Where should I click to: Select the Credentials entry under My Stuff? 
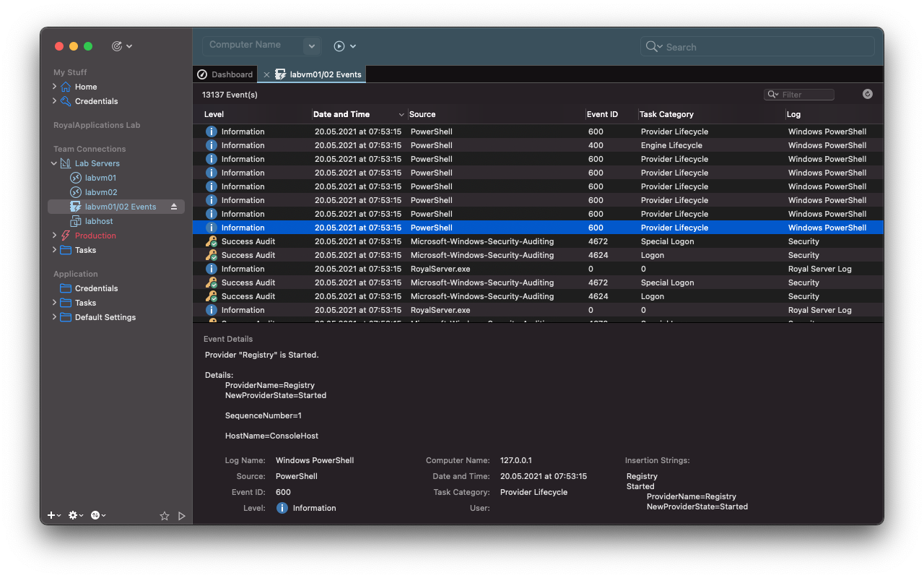tap(95, 100)
